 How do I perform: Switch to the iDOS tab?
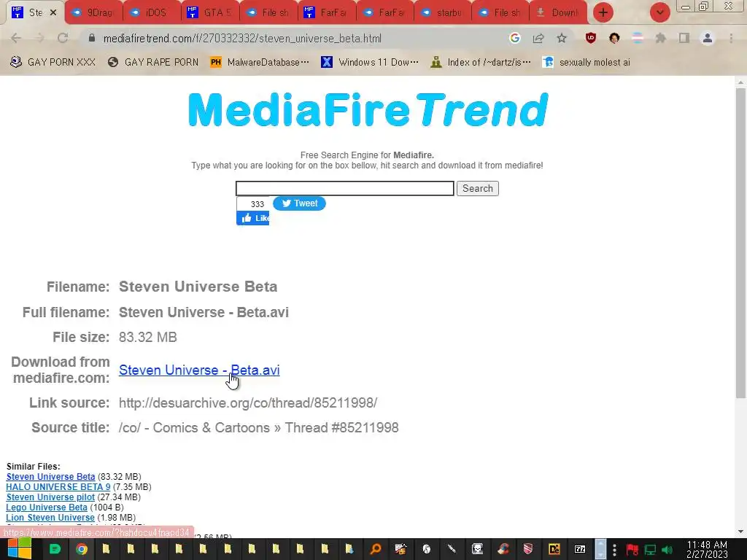pos(152,13)
